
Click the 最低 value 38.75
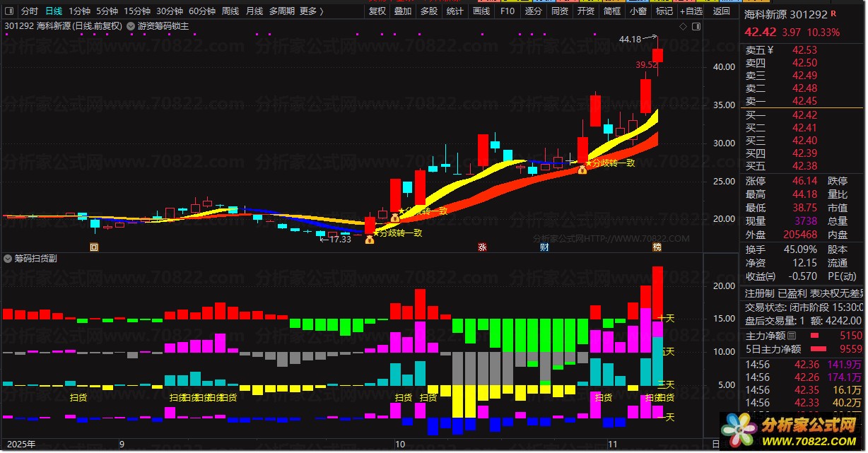tap(804, 208)
